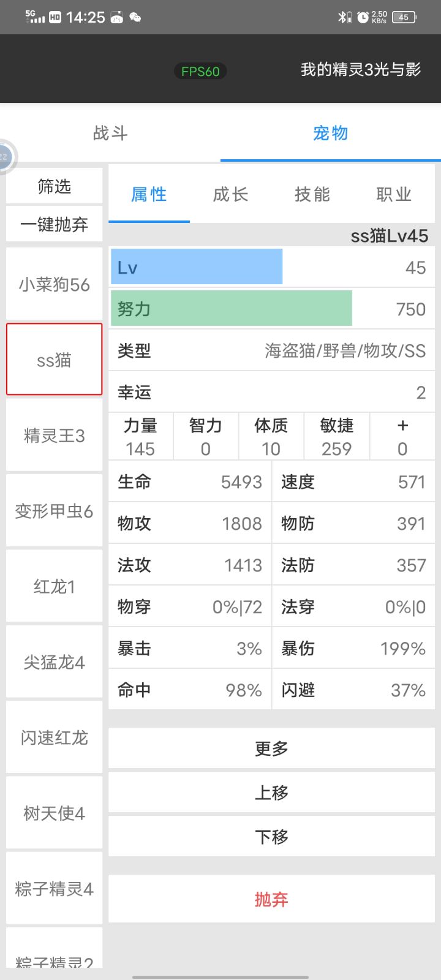Switch to the 职业 tab
Viewport: 441px width, 980px height.
[x=393, y=195]
